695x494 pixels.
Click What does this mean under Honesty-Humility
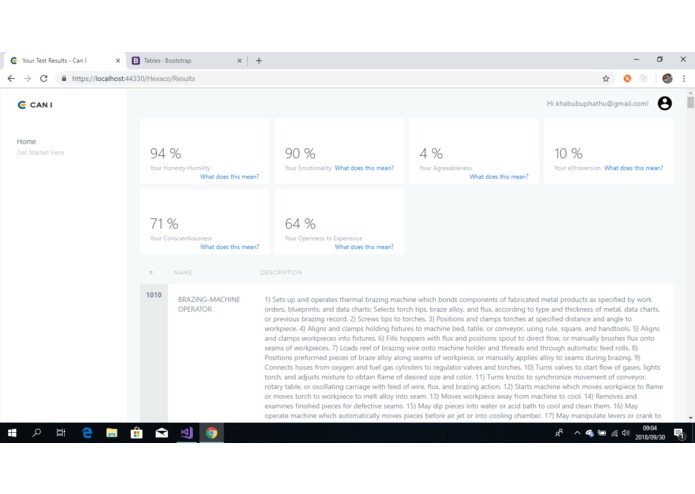(229, 176)
